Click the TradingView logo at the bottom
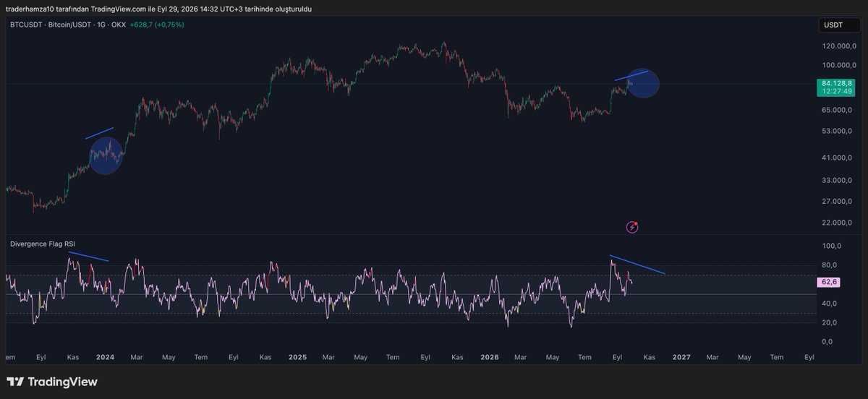The height and width of the screenshot is (399, 868). point(52,382)
